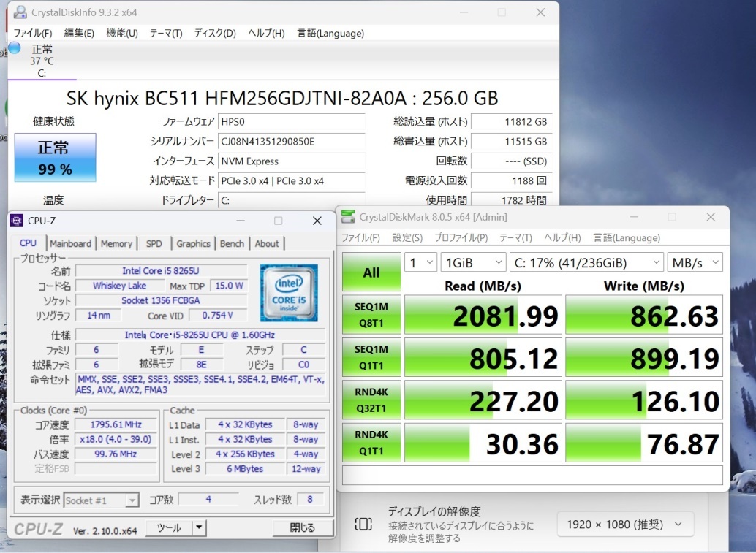Click SEQ1M Q1T1 read result 805.12
The width and height of the screenshot is (756, 553).
pos(483,357)
